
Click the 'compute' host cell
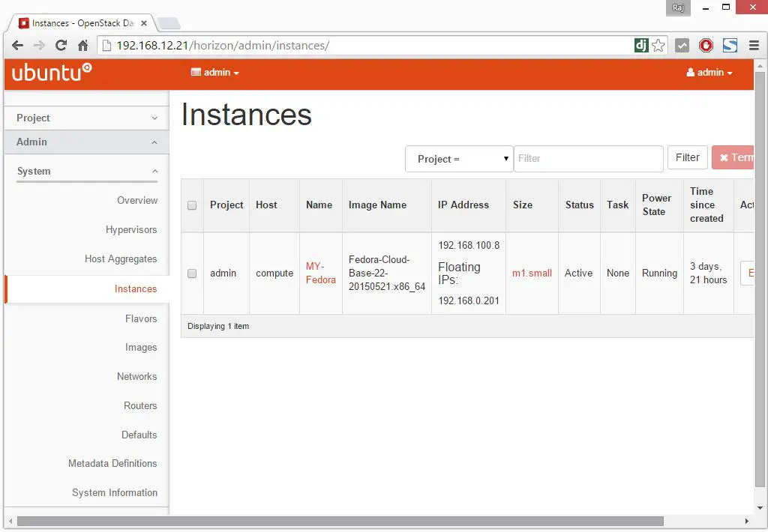tap(274, 273)
